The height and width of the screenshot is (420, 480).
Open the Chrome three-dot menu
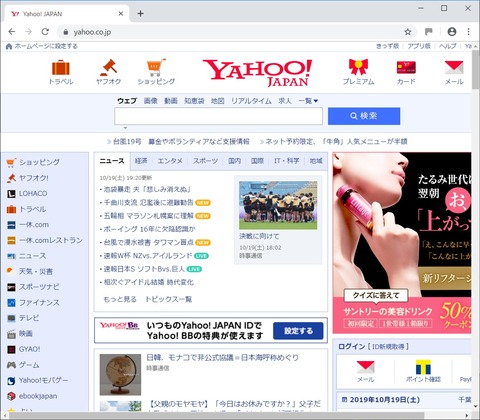(x=468, y=32)
